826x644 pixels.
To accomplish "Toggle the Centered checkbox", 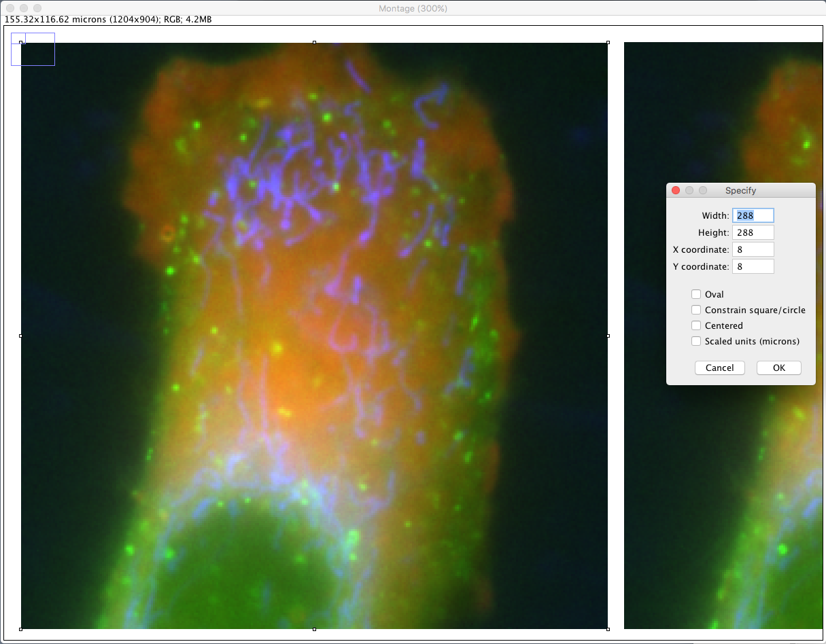I will coord(696,325).
